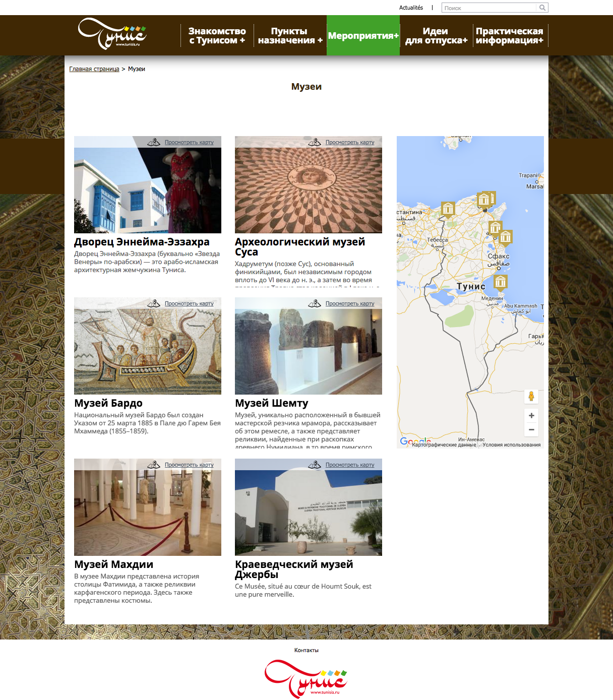613x700 pixels.
Task: Click Просмотреть карту on Музей Шемту
Action: point(350,303)
